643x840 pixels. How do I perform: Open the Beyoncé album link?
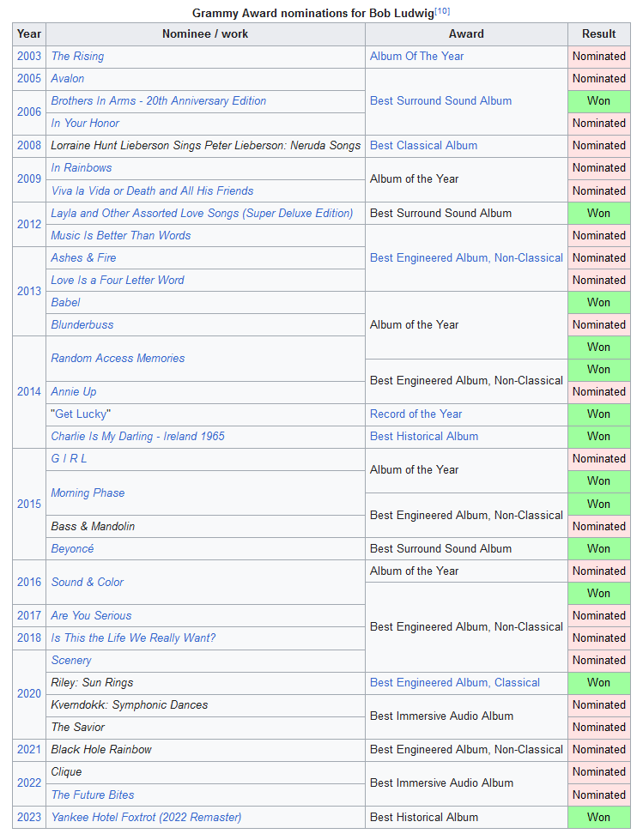(x=72, y=549)
